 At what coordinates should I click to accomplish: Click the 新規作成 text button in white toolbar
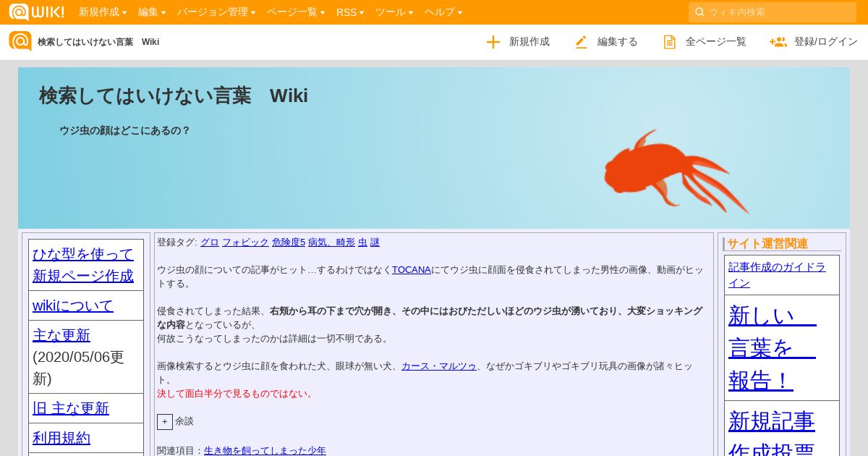[529, 42]
